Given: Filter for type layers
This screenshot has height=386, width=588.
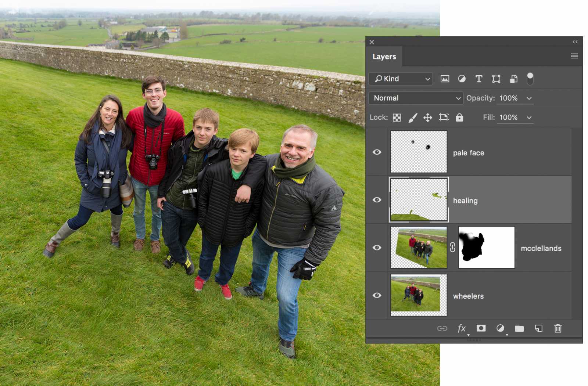Looking at the screenshot, I should pos(479,79).
